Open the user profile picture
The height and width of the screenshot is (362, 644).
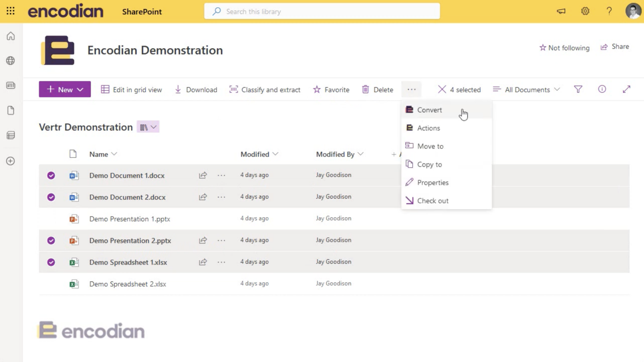click(633, 11)
